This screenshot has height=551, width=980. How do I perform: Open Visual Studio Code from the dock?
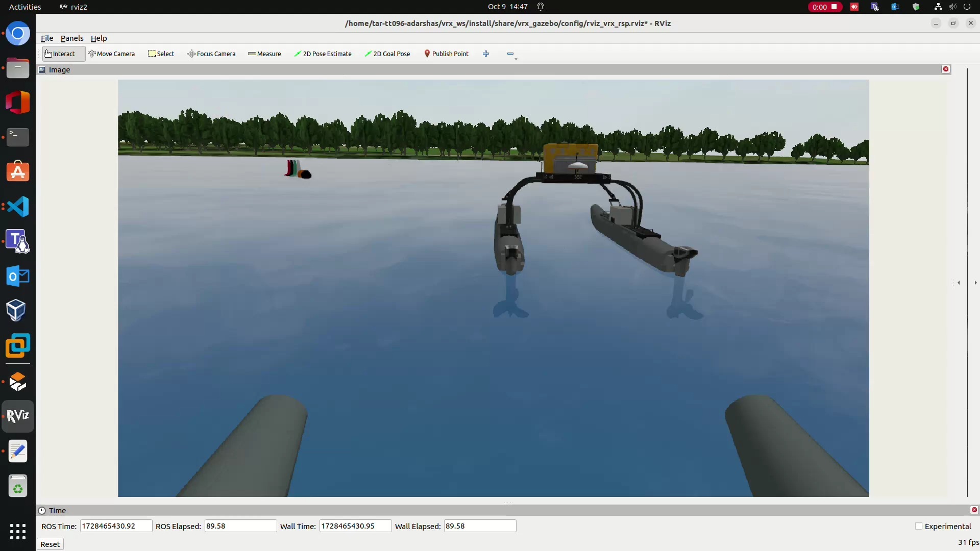click(x=18, y=207)
